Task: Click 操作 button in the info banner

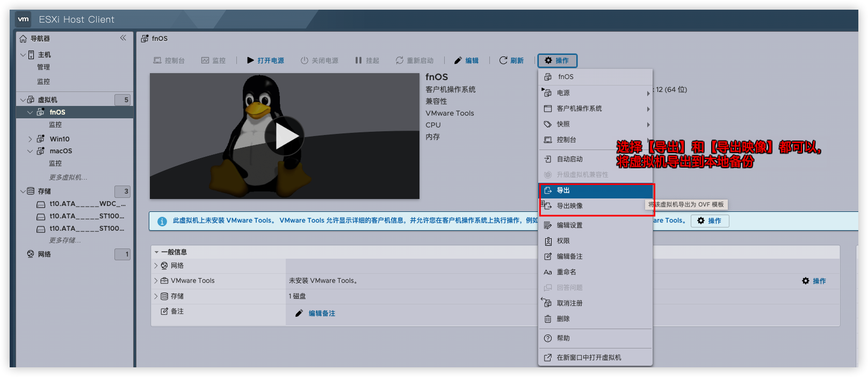Action: point(710,221)
